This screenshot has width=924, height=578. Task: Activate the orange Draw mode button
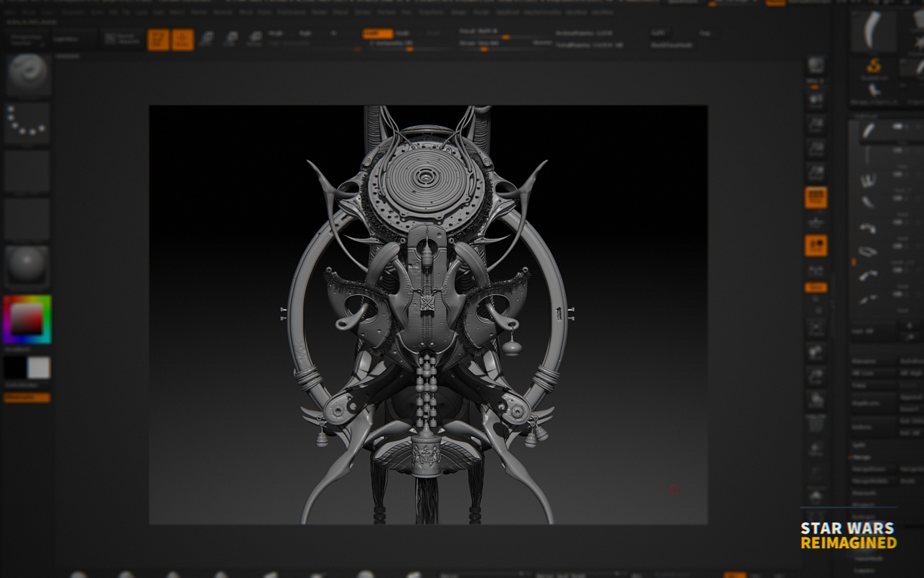tap(182, 39)
